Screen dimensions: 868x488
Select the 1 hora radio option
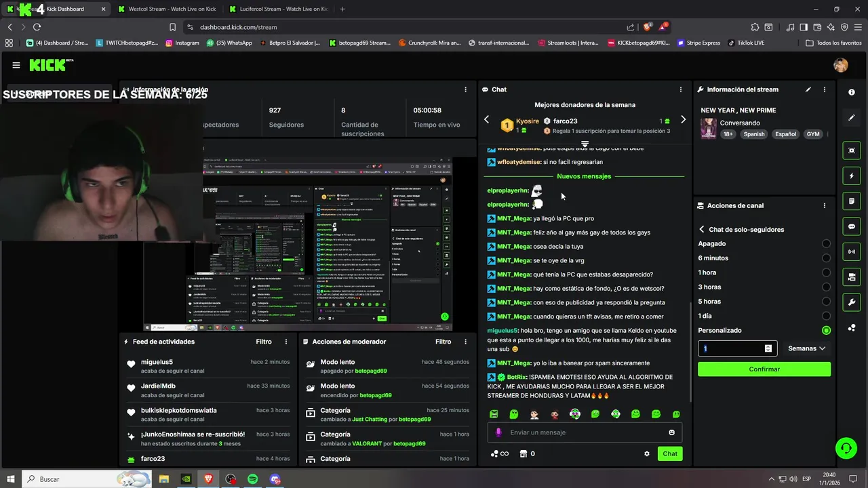click(826, 272)
